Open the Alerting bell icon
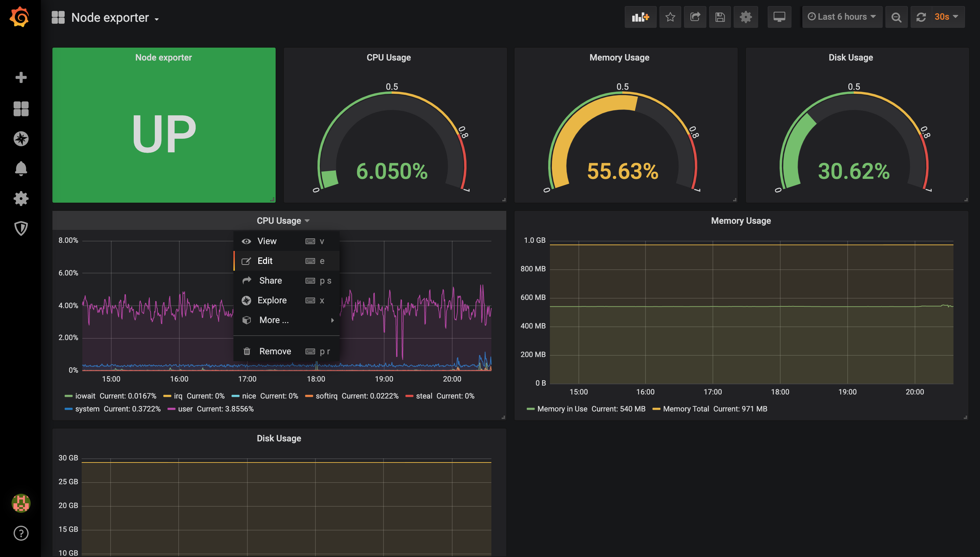Viewport: 980px width, 557px height. (x=21, y=168)
